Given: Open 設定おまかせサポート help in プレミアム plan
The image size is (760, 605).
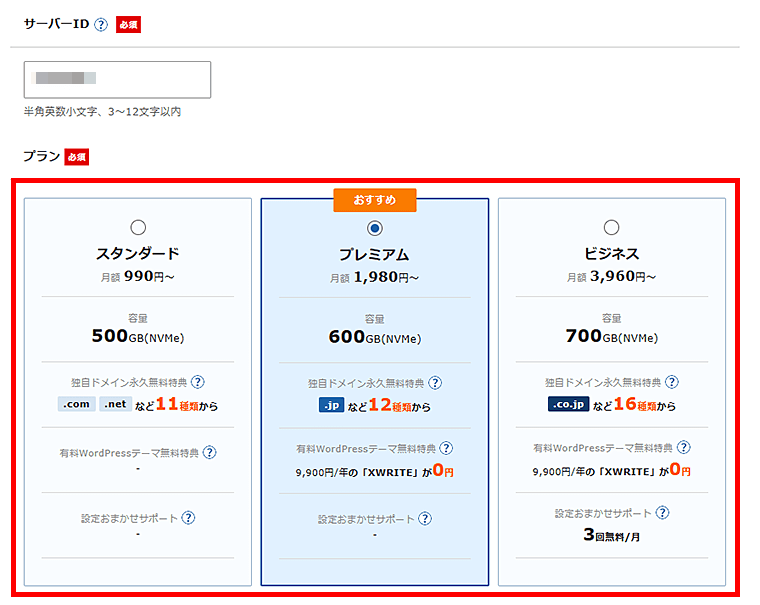Looking at the screenshot, I should (x=425, y=518).
